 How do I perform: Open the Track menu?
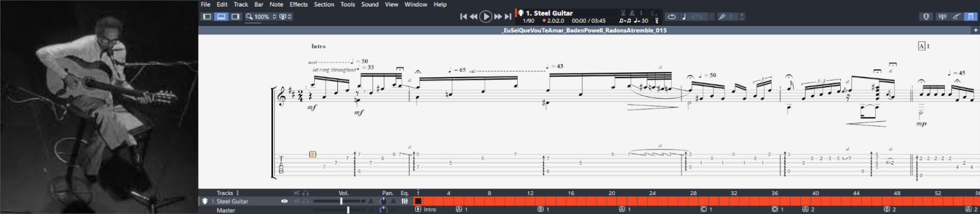(240, 4)
